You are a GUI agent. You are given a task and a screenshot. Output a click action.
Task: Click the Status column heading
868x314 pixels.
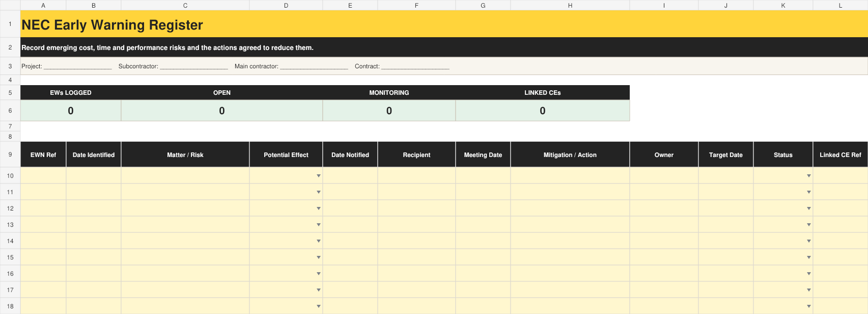pos(783,155)
